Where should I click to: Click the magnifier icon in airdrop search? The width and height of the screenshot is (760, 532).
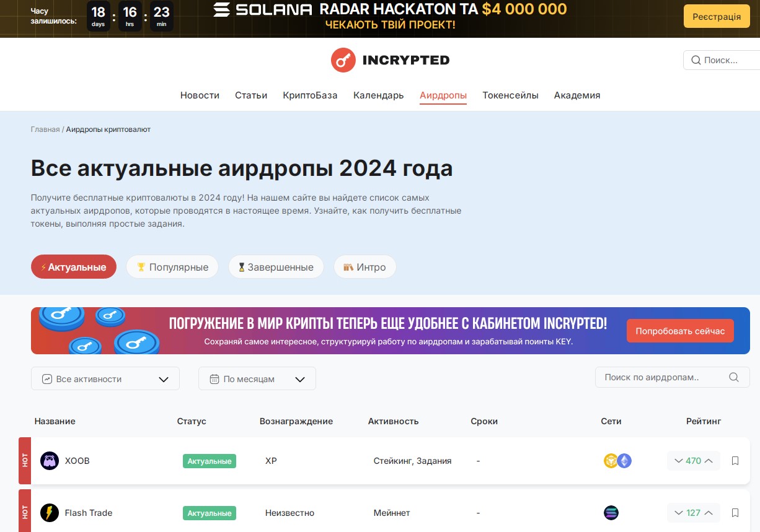(734, 377)
